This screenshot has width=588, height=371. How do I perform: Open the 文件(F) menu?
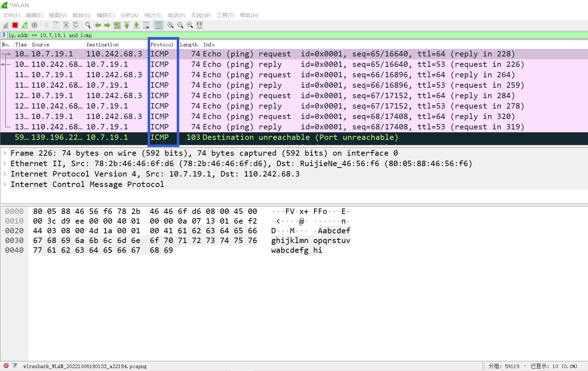[11, 15]
